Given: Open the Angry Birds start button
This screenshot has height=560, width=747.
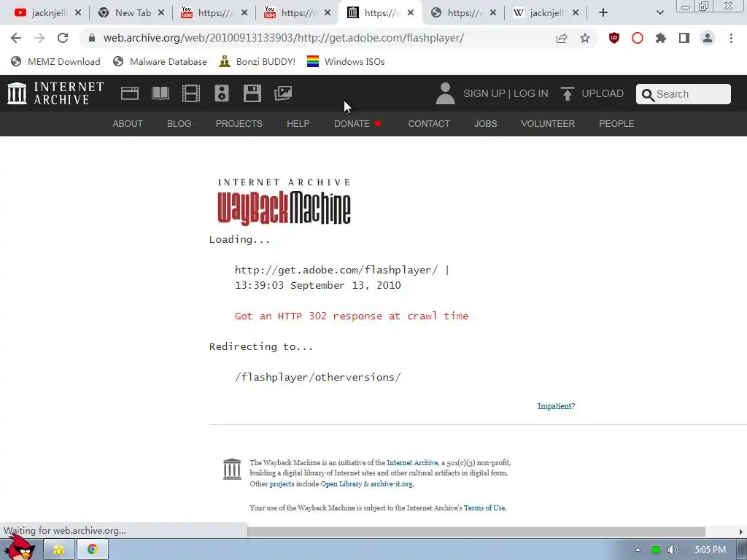Looking at the screenshot, I should click(19, 548).
